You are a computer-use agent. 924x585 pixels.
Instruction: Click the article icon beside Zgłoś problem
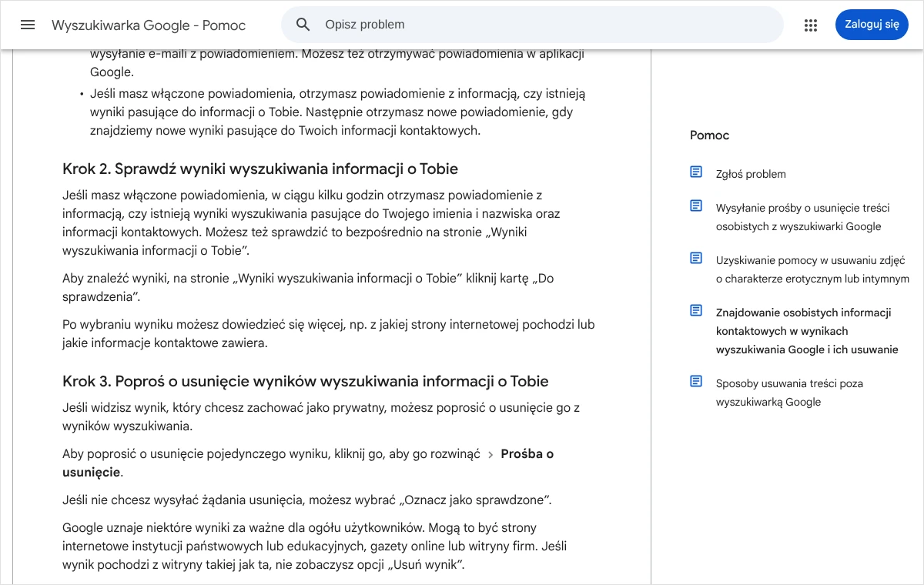(x=696, y=172)
